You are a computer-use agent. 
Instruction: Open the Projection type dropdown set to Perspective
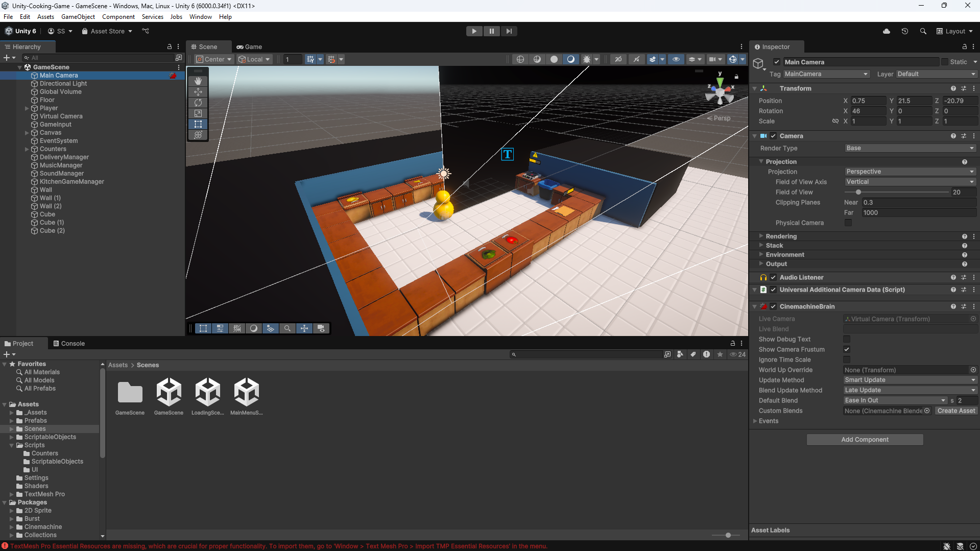coord(910,172)
